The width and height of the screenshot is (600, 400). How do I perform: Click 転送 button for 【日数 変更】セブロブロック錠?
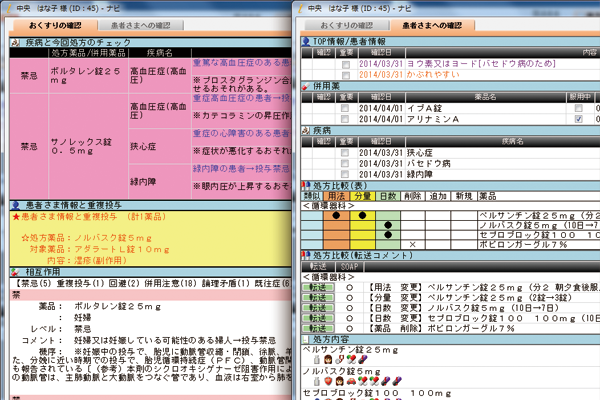coord(318,318)
